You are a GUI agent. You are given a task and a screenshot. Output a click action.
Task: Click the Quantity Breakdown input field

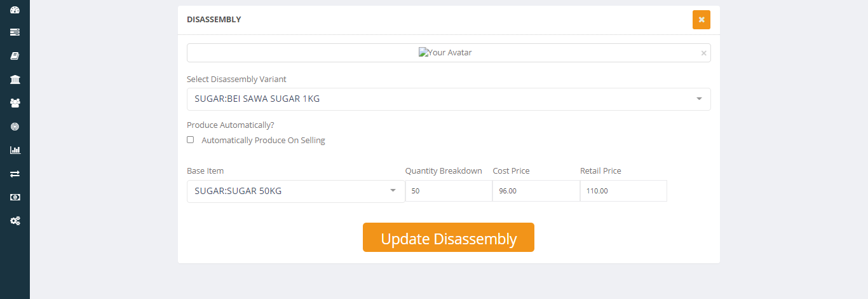tap(449, 191)
